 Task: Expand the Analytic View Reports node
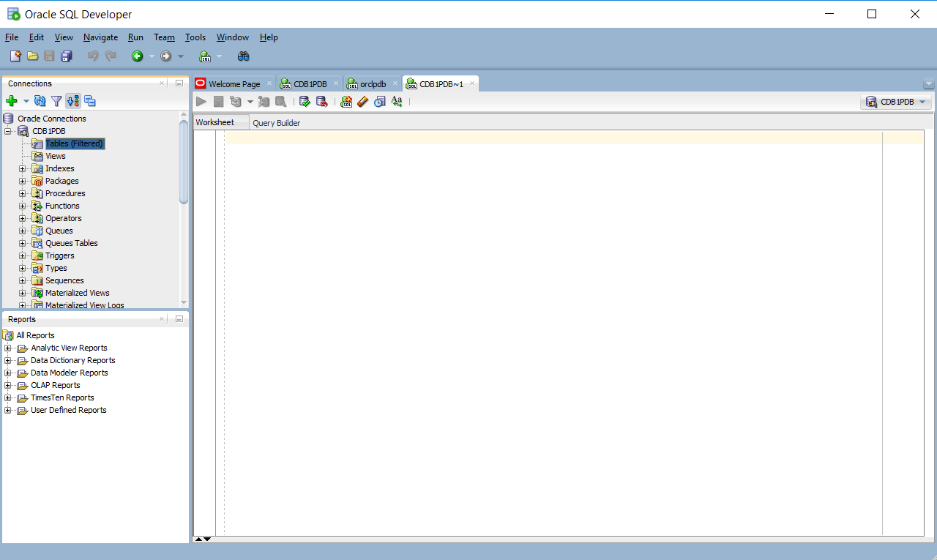click(x=8, y=348)
